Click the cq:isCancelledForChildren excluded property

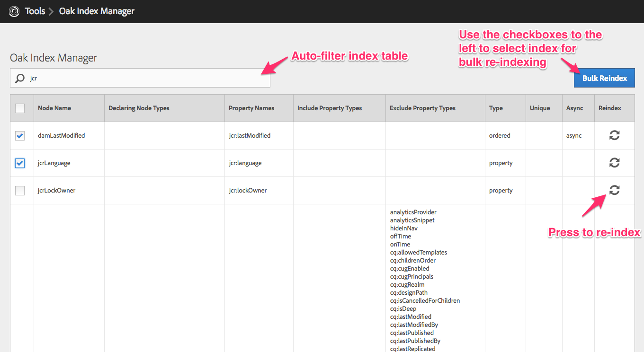click(x=425, y=300)
